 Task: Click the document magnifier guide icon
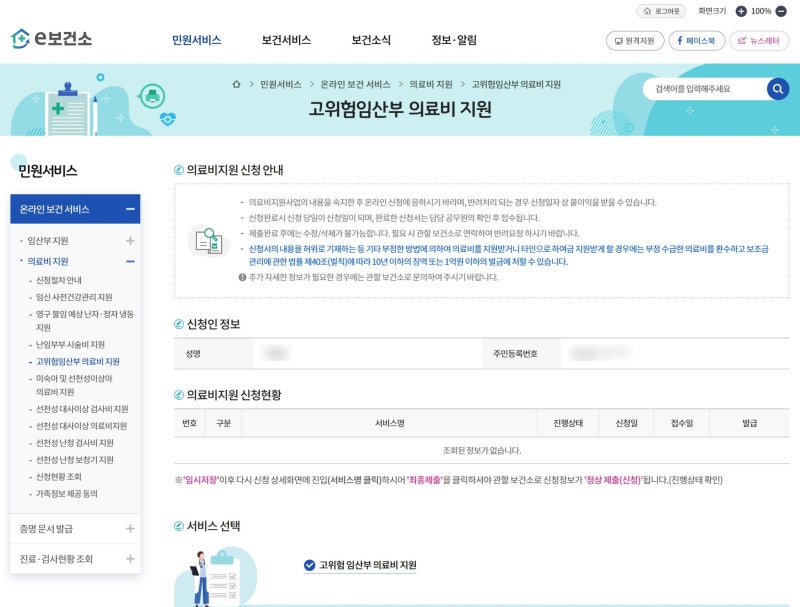pos(209,241)
